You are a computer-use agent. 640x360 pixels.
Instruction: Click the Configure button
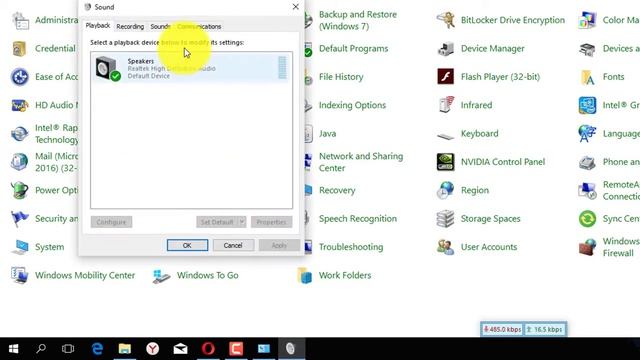point(111,222)
